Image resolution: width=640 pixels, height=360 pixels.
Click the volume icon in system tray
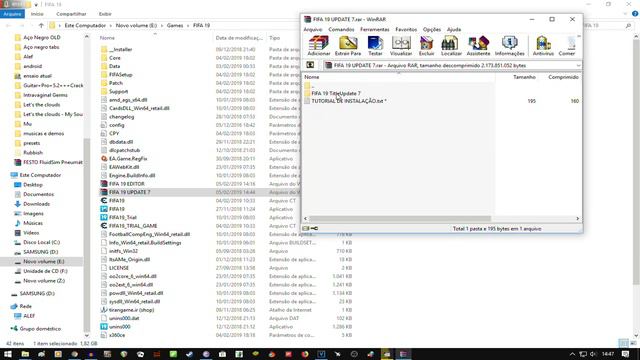593,354
